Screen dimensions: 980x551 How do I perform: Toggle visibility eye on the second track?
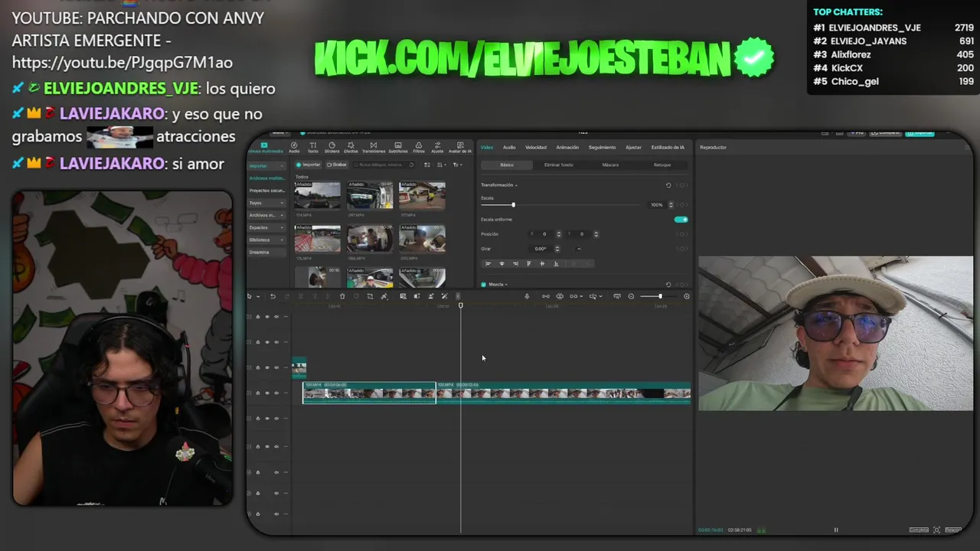coord(266,342)
